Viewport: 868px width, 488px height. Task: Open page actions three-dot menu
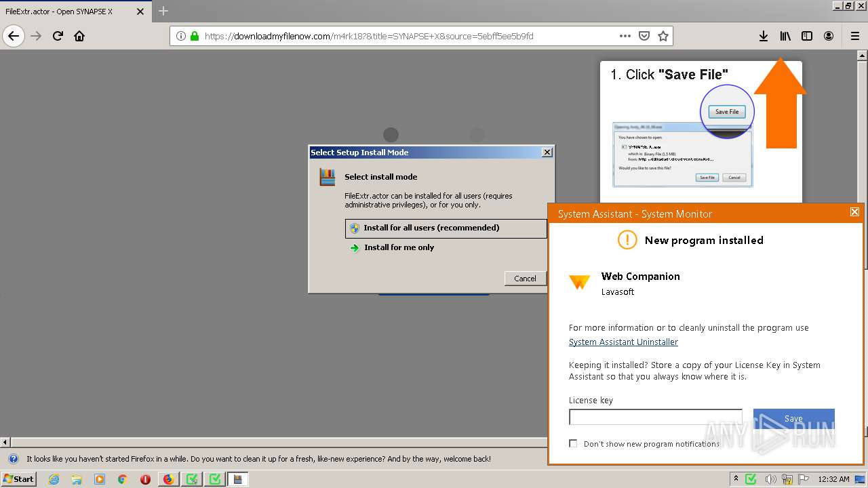(625, 36)
